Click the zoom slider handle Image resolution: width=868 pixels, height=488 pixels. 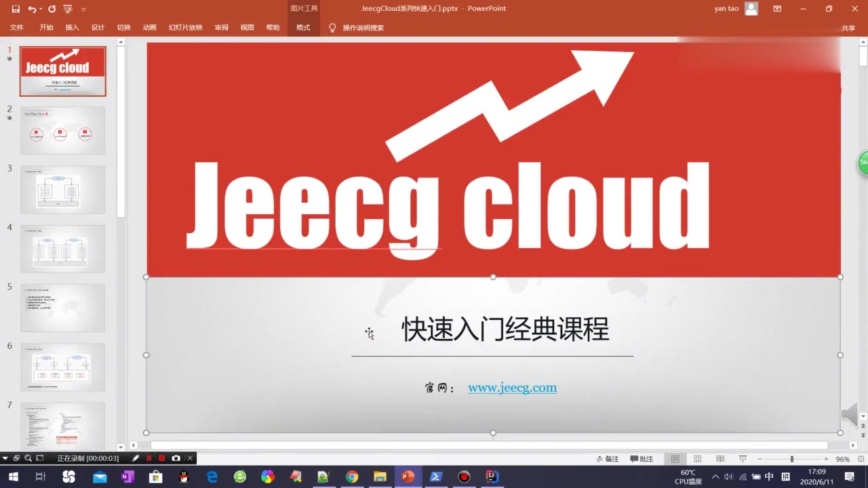click(791, 459)
